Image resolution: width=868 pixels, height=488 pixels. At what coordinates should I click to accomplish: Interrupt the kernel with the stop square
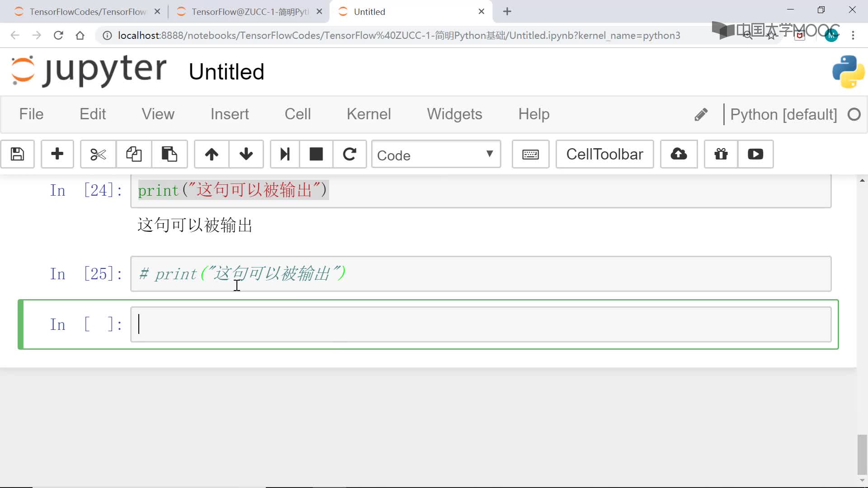click(316, 155)
